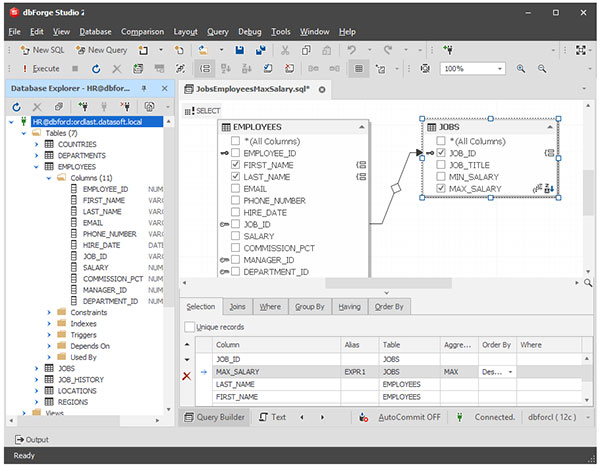Switch to the Group By tab

[x=310, y=307]
